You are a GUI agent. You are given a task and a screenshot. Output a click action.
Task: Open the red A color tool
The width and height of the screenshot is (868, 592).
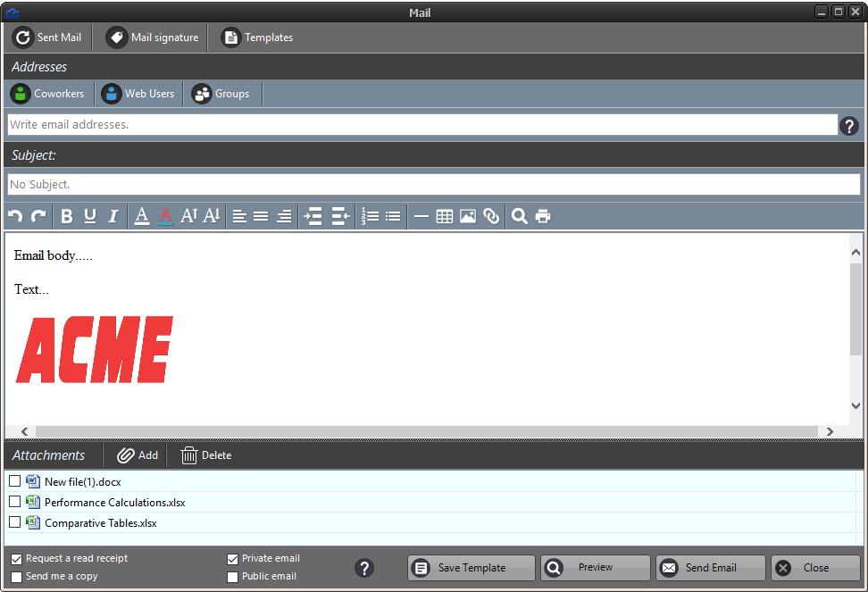click(165, 216)
